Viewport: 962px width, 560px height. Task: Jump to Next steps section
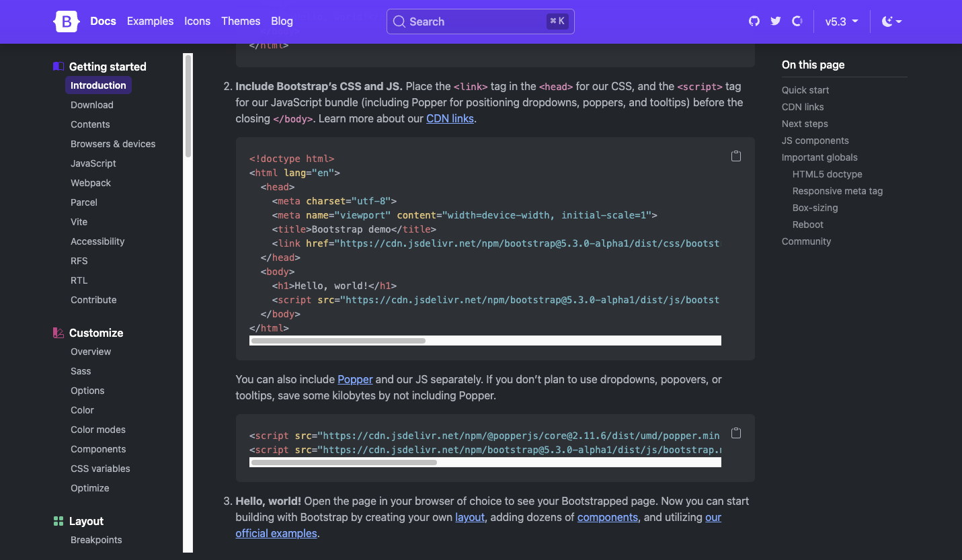click(805, 124)
